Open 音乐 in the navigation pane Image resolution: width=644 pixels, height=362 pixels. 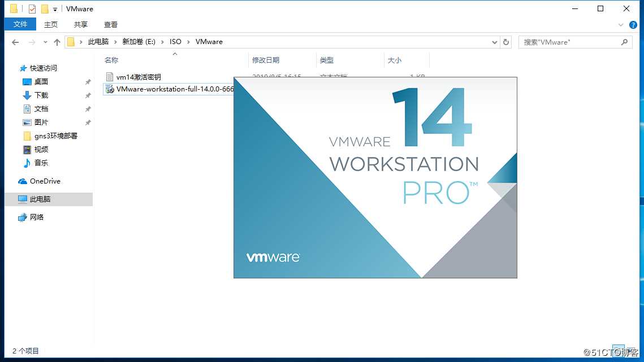(41, 163)
